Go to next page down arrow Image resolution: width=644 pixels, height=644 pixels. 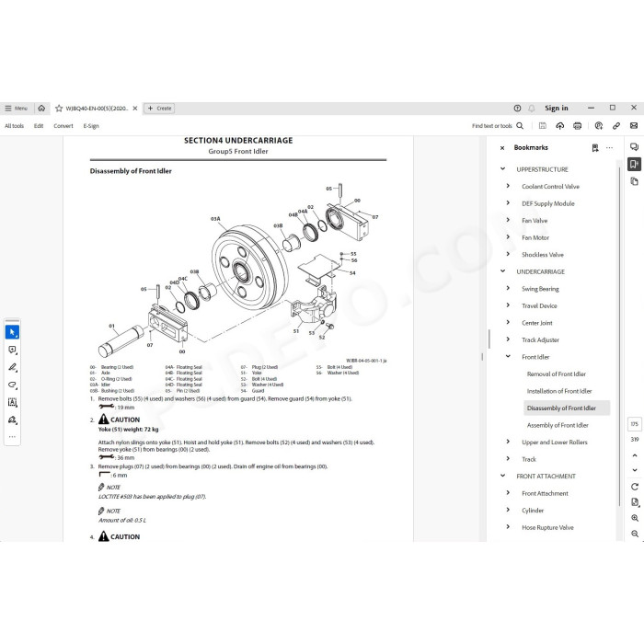pos(635,470)
